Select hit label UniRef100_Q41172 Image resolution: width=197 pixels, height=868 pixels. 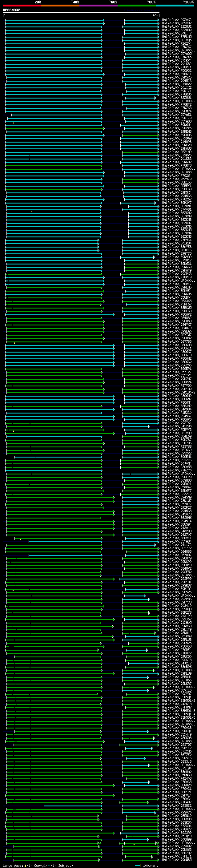point(177,545)
